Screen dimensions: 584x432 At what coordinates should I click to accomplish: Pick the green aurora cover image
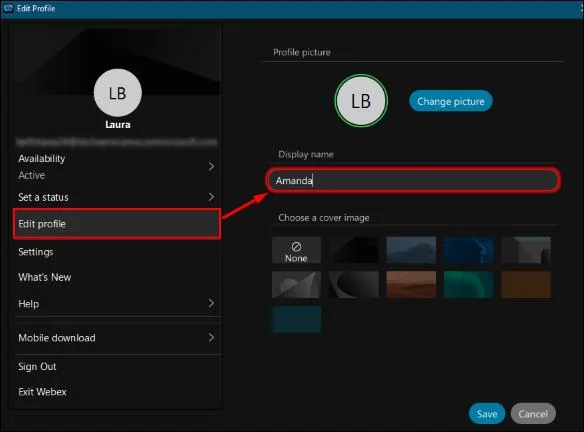click(x=468, y=285)
